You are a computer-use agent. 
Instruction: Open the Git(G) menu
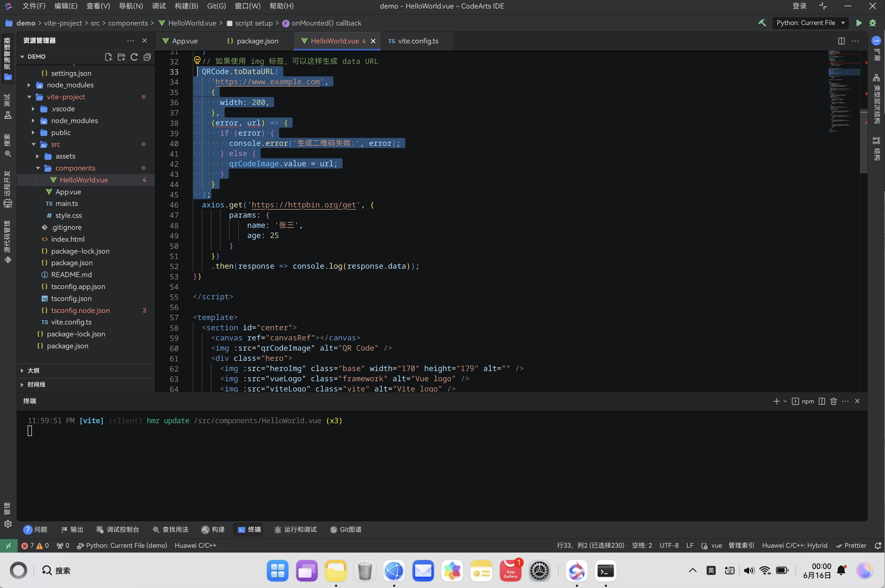click(216, 6)
